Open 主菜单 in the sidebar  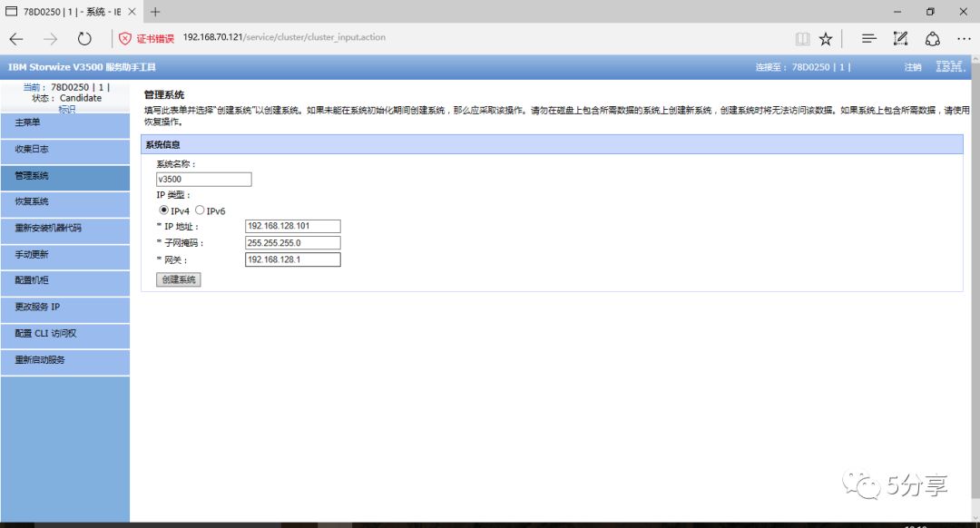[65, 125]
